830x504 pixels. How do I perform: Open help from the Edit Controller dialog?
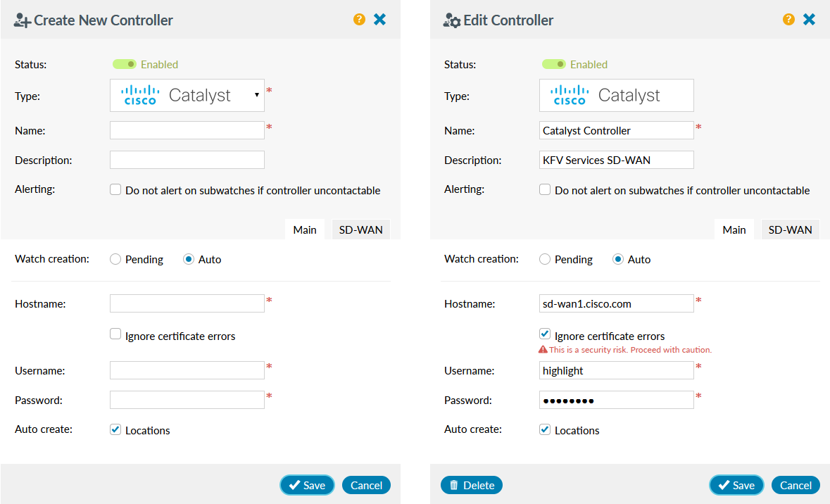tap(788, 19)
